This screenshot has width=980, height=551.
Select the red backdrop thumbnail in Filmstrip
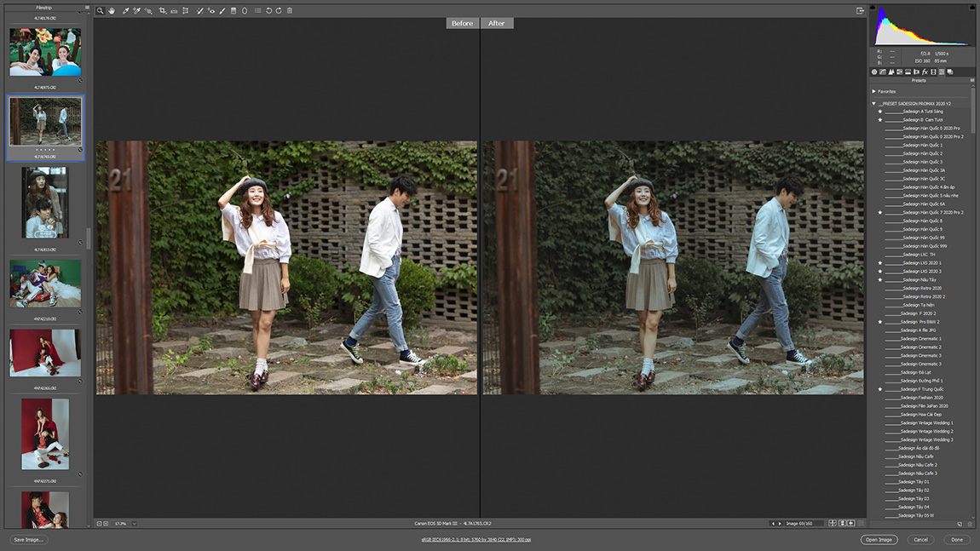pos(45,353)
